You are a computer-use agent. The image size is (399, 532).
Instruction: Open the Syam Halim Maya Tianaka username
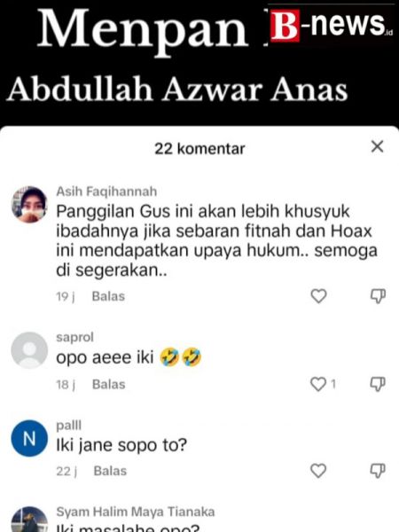click(136, 512)
